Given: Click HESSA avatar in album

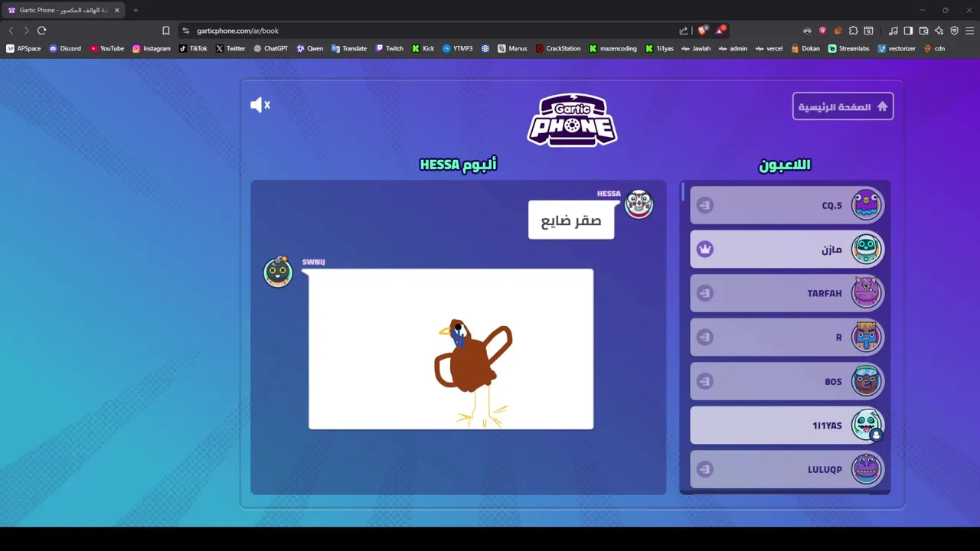Looking at the screenshot, I should (639, 204).
